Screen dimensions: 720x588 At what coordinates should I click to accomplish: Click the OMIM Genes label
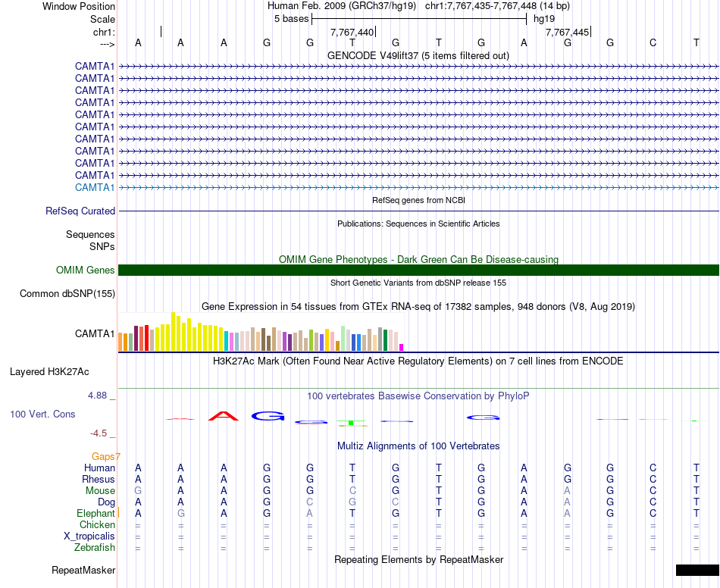tap(85, 270)
